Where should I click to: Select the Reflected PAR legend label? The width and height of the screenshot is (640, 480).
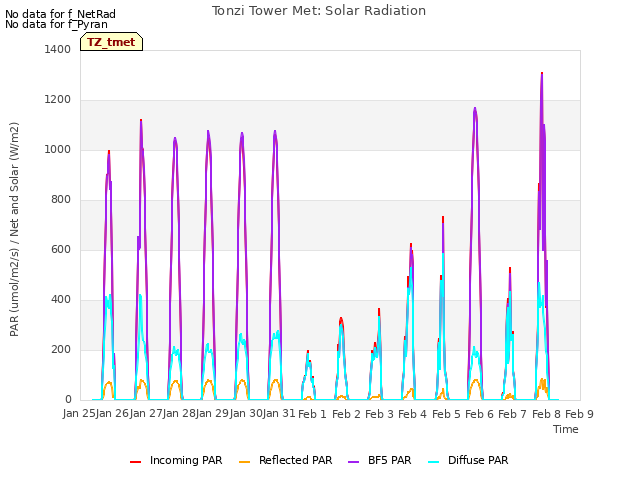click(x=296, y=460)
